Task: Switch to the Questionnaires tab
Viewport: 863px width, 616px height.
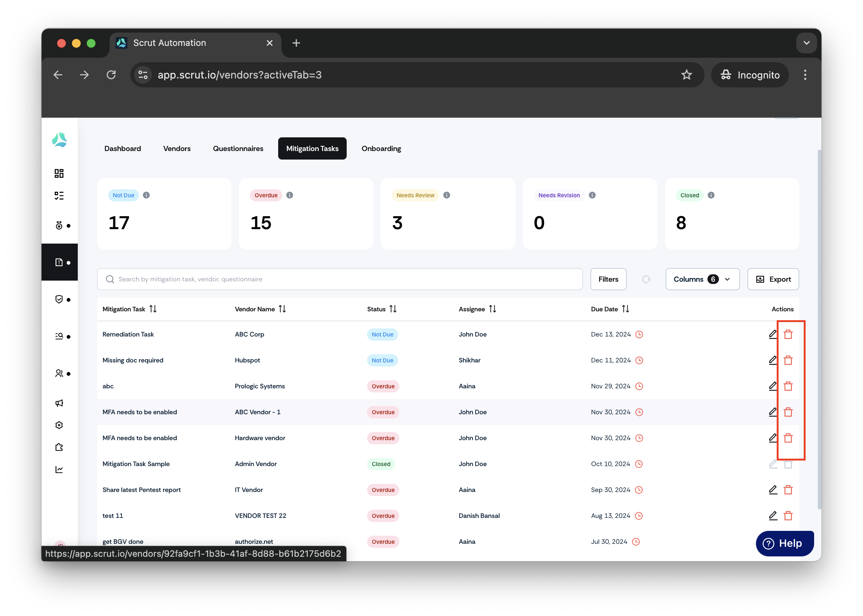Action: [238, 148]
